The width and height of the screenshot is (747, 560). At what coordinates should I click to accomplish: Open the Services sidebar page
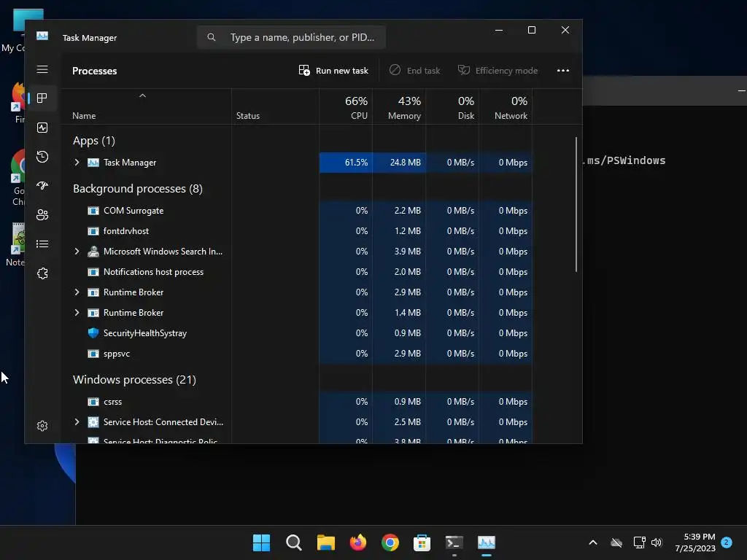(x=42, y=273)
